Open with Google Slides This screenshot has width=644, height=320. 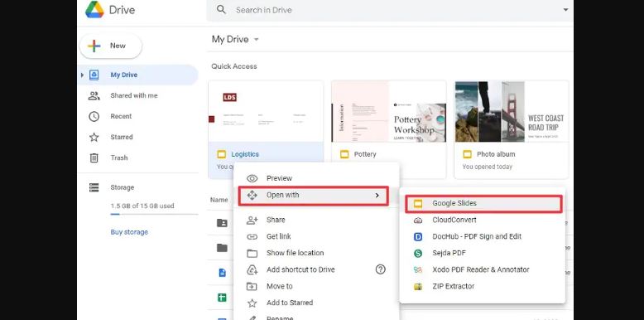tap(483, 204)
